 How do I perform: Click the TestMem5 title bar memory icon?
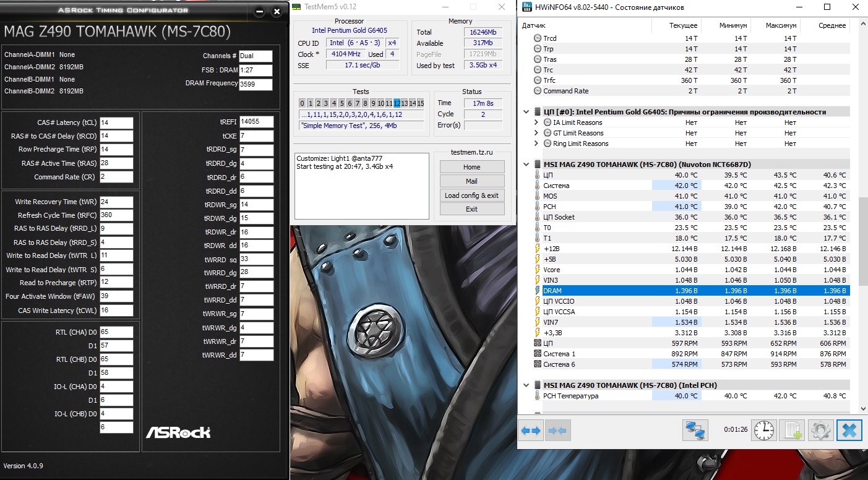click(x=297, y=7)
